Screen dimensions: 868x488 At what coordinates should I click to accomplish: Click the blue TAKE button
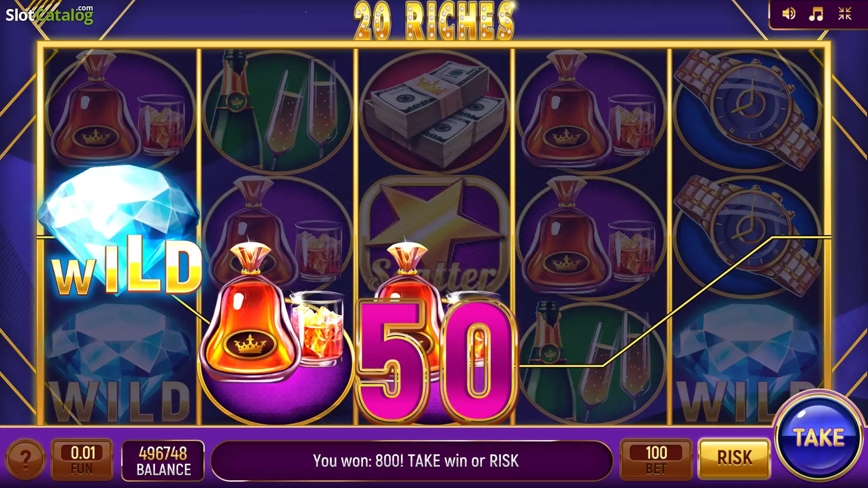[x=819, y=437]
